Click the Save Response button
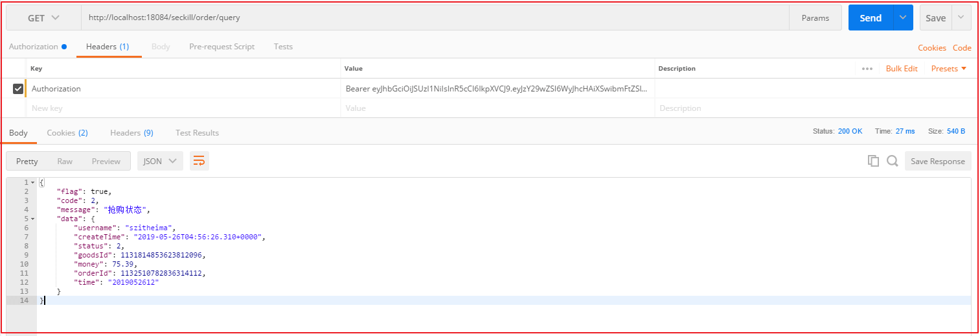 [x=938, y=162]
